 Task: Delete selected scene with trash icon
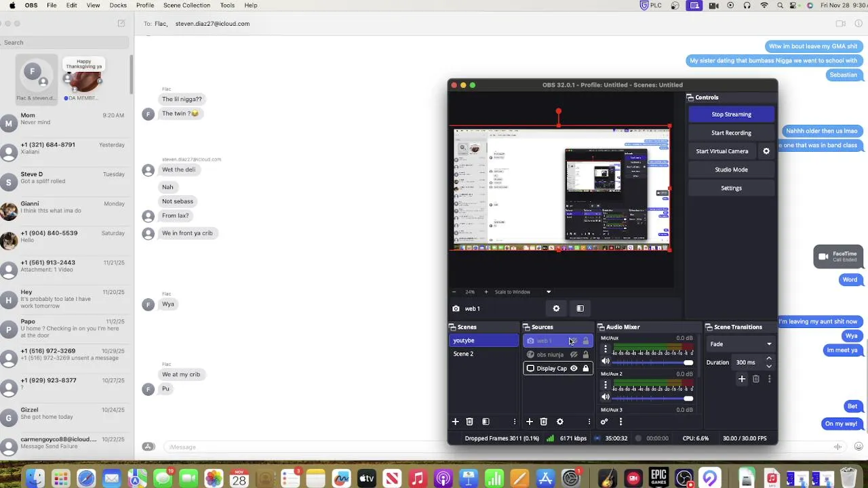pos(469,422)
